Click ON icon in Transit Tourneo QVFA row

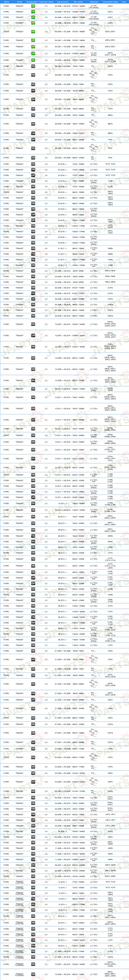[33, 951]
